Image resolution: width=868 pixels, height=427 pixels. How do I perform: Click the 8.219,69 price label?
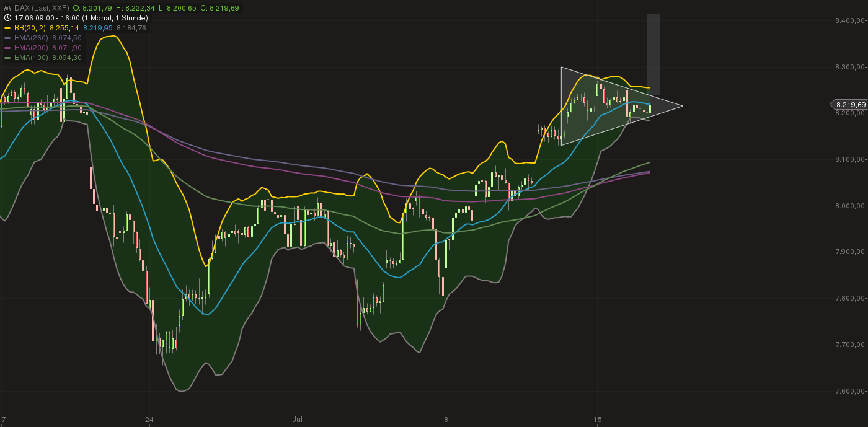click(850, 105)
